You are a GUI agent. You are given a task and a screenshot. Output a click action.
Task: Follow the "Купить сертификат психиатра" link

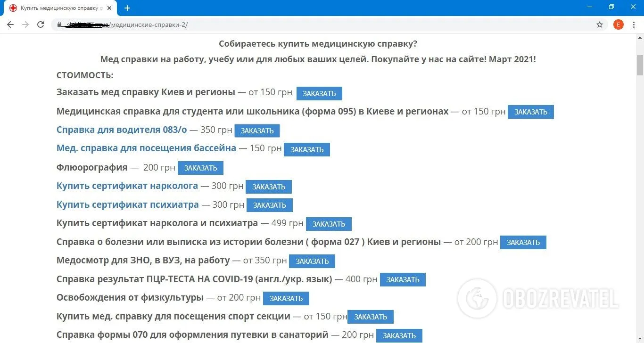(128, 205)
